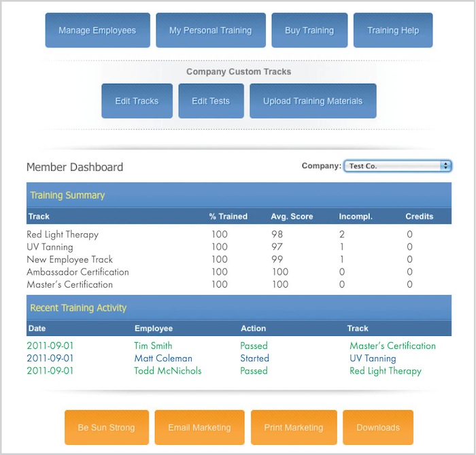Click the Buy Training button
The image size is (476, 455).
click(309, 31)
